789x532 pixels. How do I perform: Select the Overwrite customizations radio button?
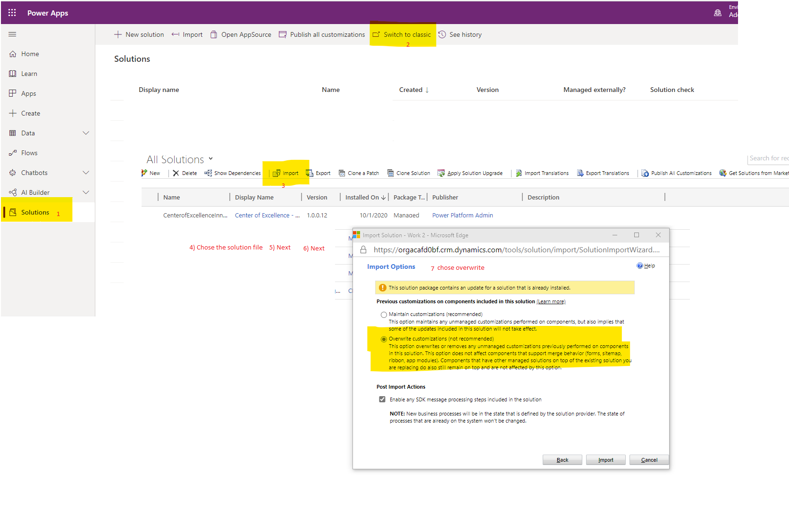pos(384,339)
